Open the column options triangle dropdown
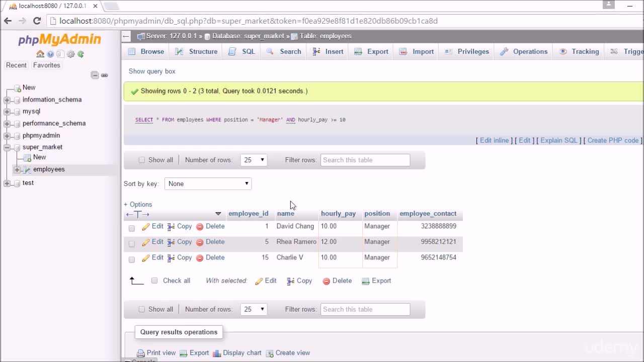This screenshot has height=362, width=644. (218, 214)
